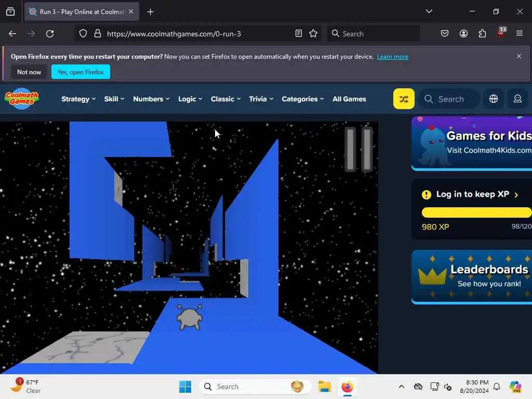Toggle reader view in address bar
Viewport: 532px width, 399px height.
click(x=299, y=34)
